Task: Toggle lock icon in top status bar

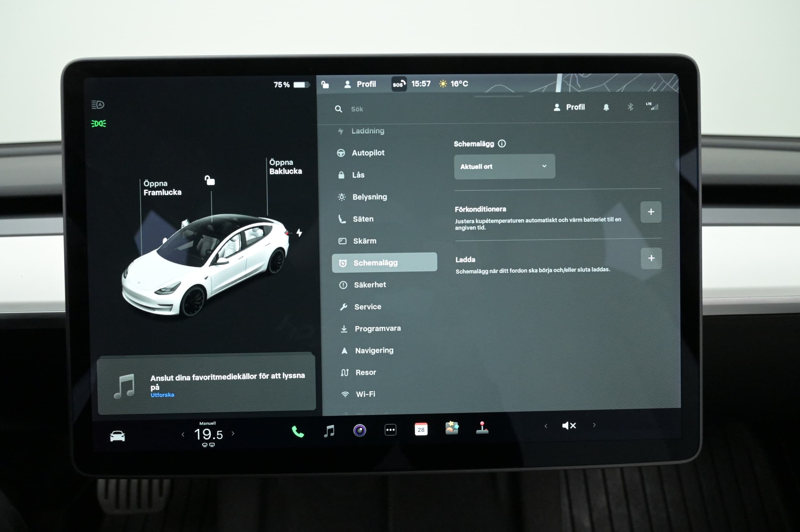Action: tap(325, 84)
